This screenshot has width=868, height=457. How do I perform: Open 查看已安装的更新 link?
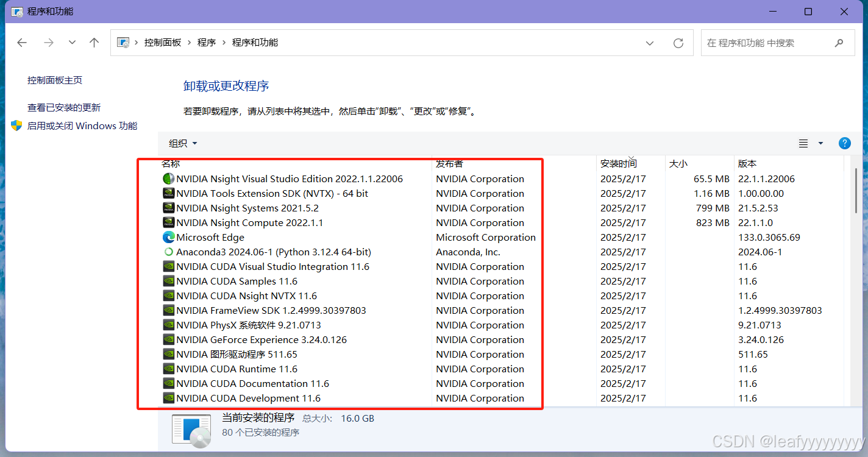pyautogui.click(x=64, y=107)
